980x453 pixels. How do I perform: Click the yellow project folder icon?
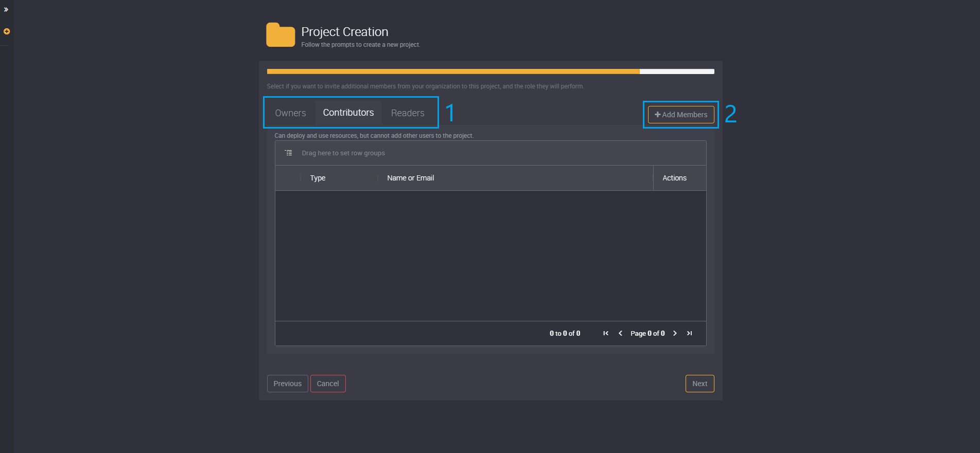[281, 35]
